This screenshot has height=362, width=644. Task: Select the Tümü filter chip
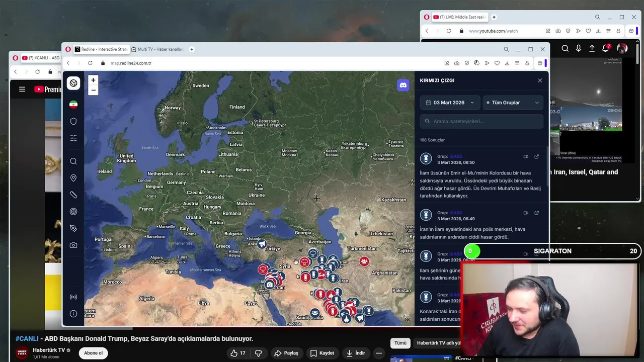400,343
